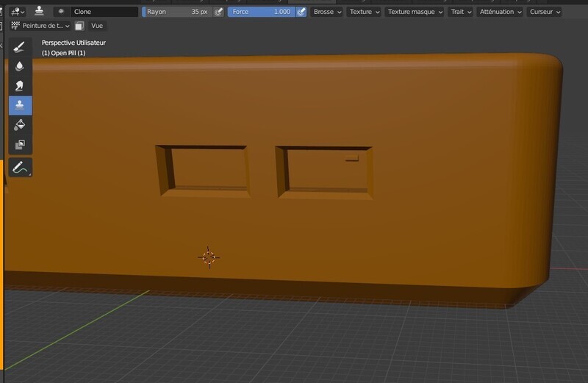Select the Smear tool
Screen dimensions: 588x383
click(20, 86)
